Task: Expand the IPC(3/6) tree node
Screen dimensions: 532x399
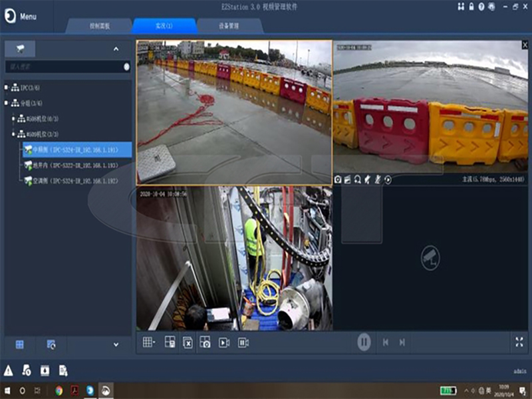Action: [6, 88]
